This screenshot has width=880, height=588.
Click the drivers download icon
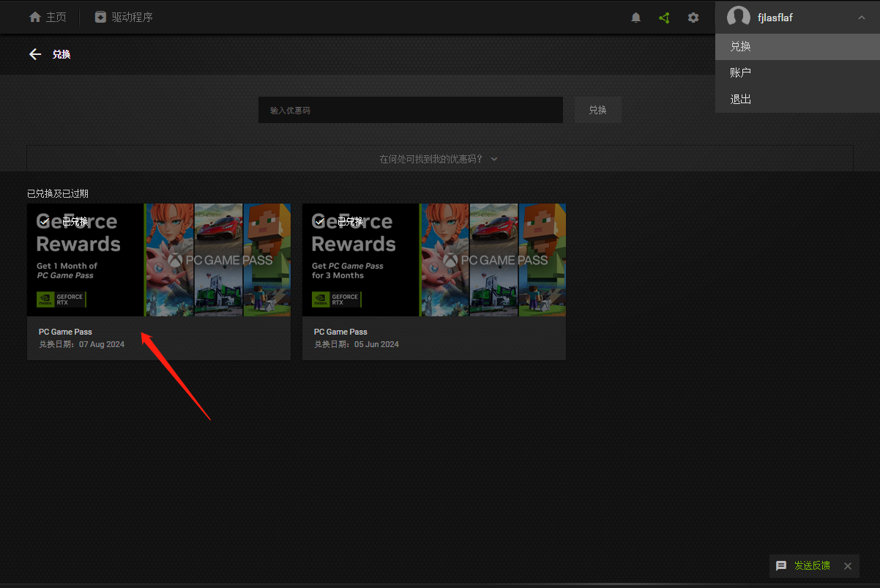(101, 17)
